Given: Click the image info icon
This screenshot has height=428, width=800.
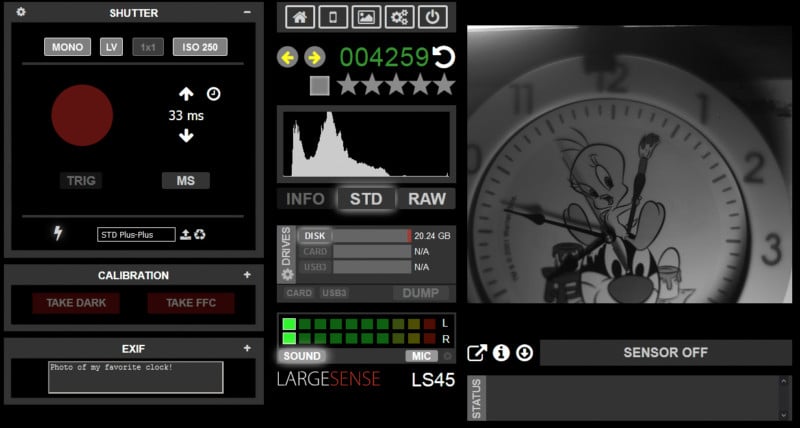Looking at the screenshot, I should click(501, 353).
